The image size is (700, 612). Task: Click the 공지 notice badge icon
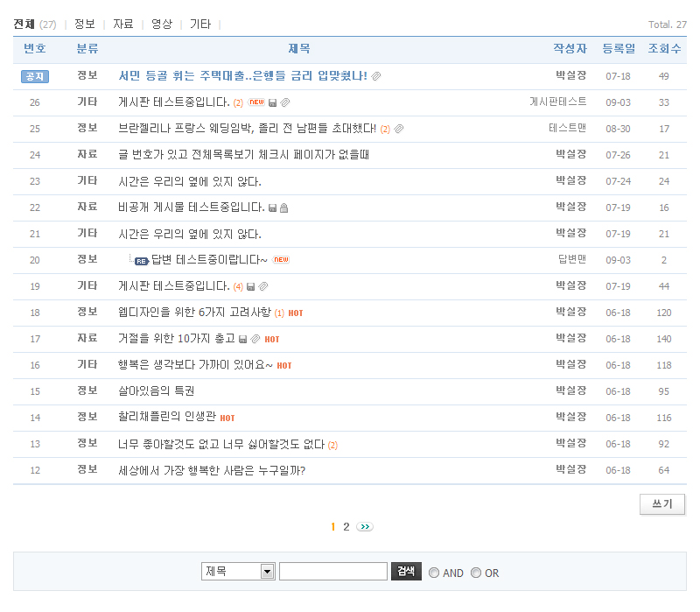click(34, 77)
